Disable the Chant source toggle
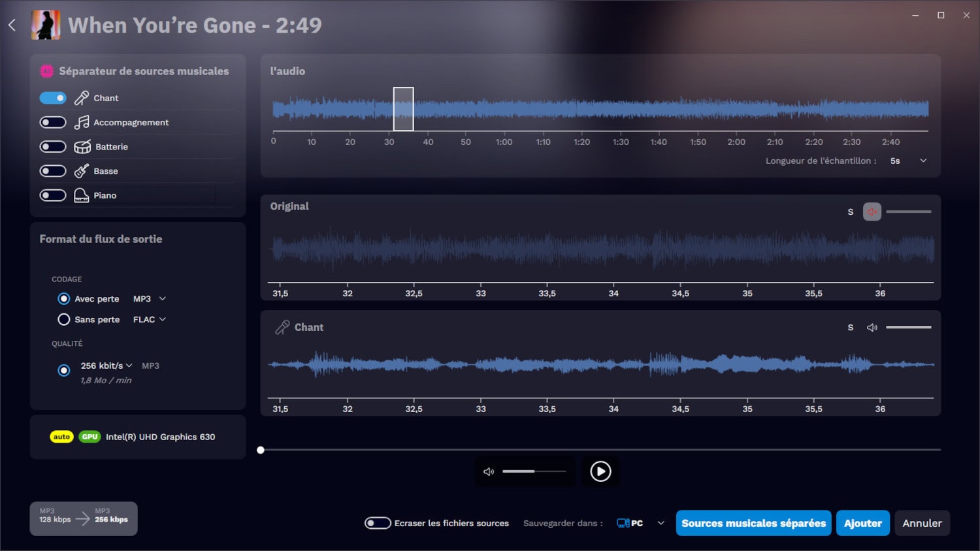980x551 pixels. click(x=53, y=98)
